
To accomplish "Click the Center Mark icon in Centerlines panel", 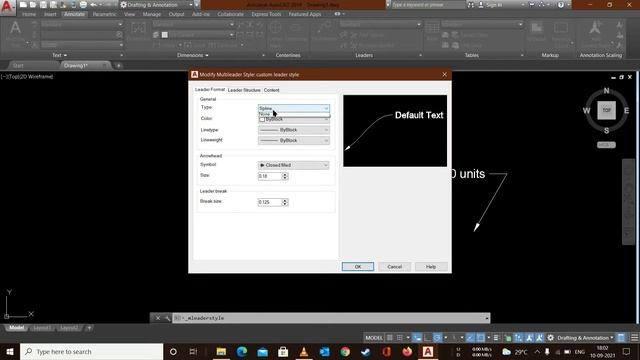I will coord(276,29).
